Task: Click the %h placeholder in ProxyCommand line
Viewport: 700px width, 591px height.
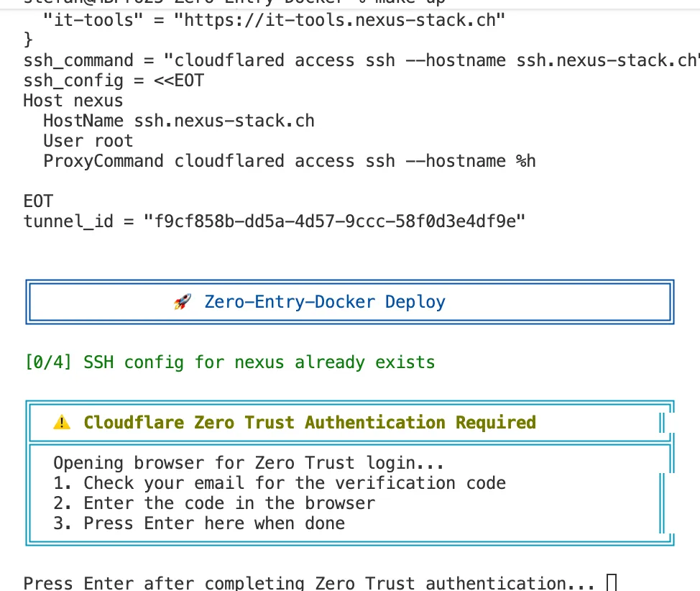Action: [x=526, y=161]
